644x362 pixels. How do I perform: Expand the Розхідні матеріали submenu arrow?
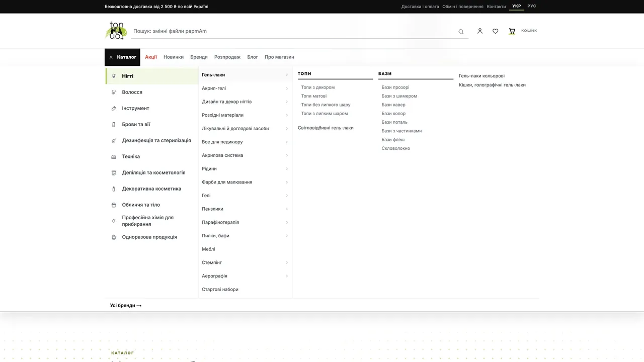[287, 115]
